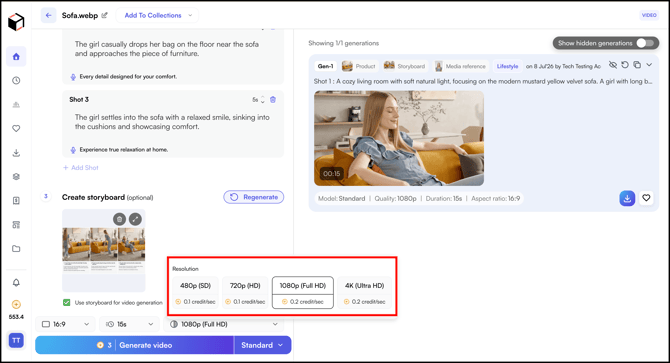Click the Add Shot link
This screenshot has height=363, width=670.
tap(81, 168)
